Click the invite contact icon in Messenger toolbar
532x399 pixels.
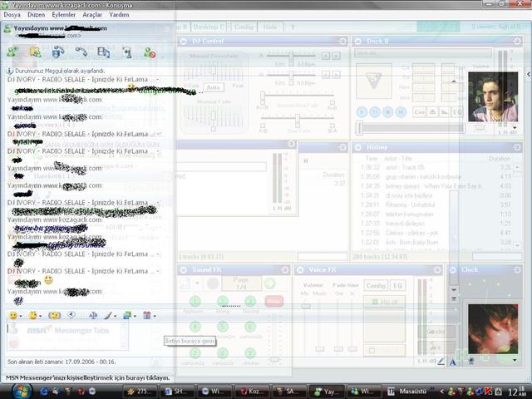(x=12, y=52)
